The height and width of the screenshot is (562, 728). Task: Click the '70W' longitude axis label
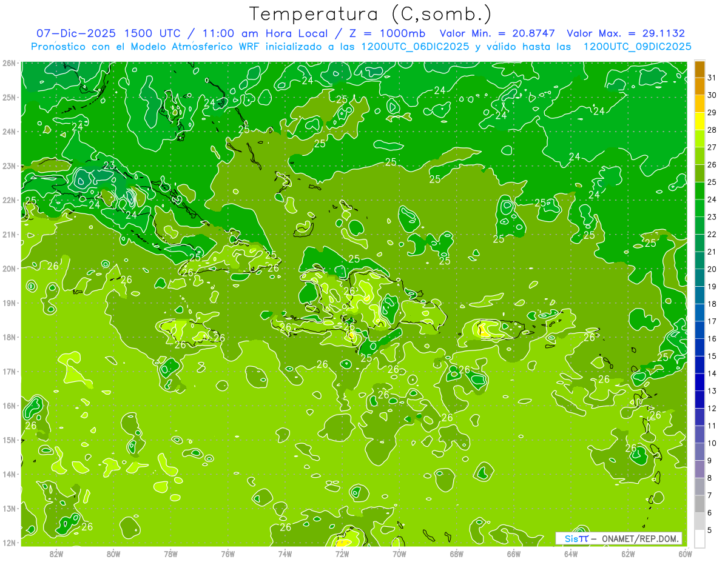[x=399, y=554]
